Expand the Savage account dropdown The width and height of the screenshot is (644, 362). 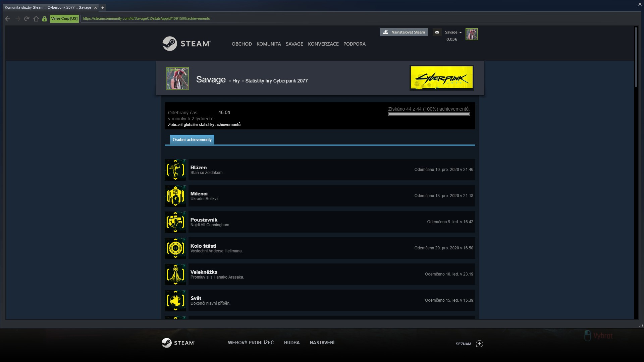click(453, 32)
